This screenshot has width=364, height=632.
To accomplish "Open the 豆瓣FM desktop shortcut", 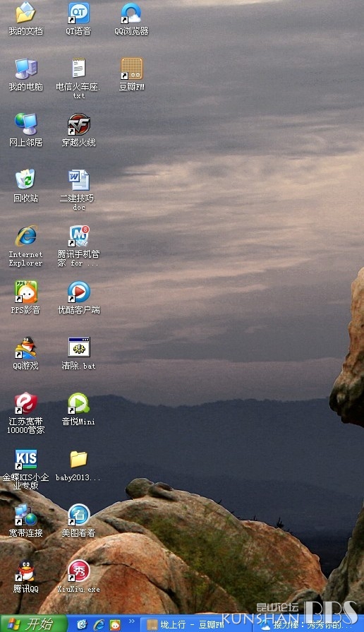I will click(x=132, y=68).
